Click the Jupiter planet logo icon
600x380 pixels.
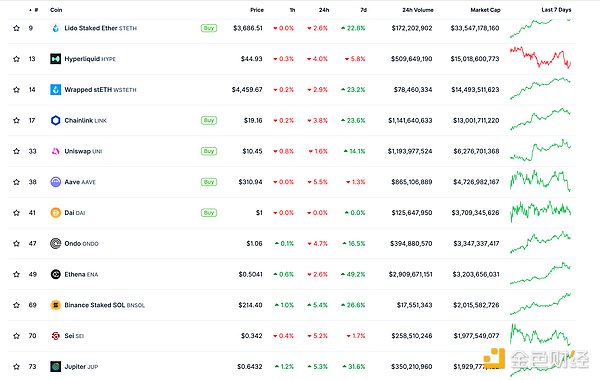pos(55,367)
